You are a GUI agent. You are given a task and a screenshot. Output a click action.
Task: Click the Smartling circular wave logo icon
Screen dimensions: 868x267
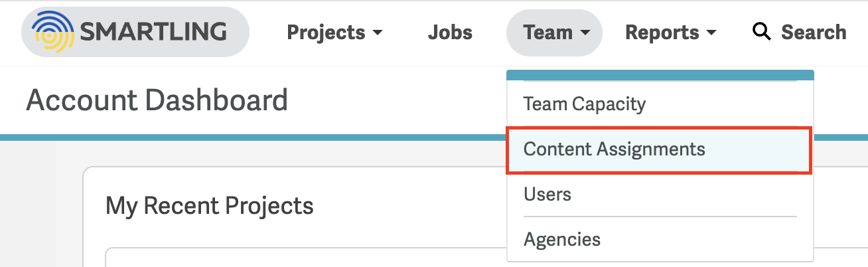pyautogui.click(x=52, y=32)
